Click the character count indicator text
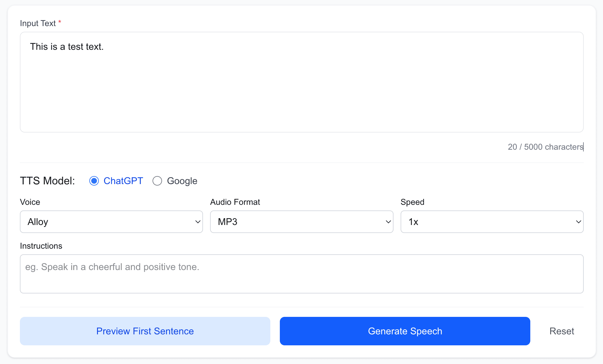 coord(545,147)
